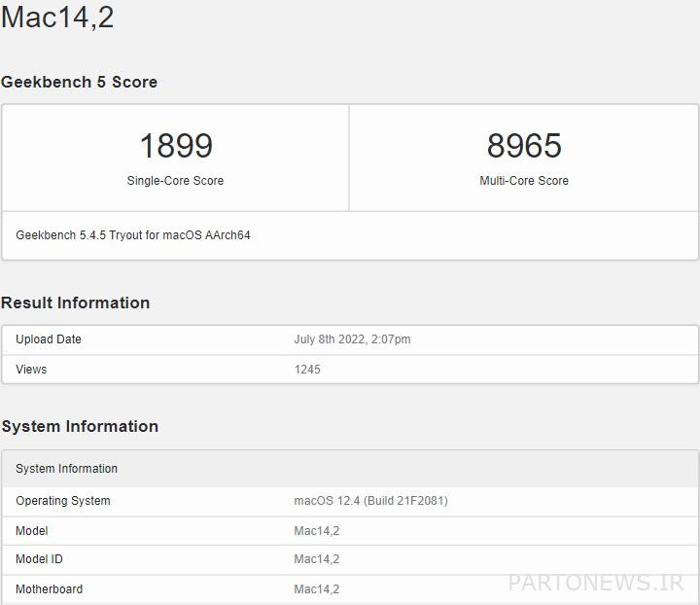
Task: Click the Model row label
Action: click(32, 531)
